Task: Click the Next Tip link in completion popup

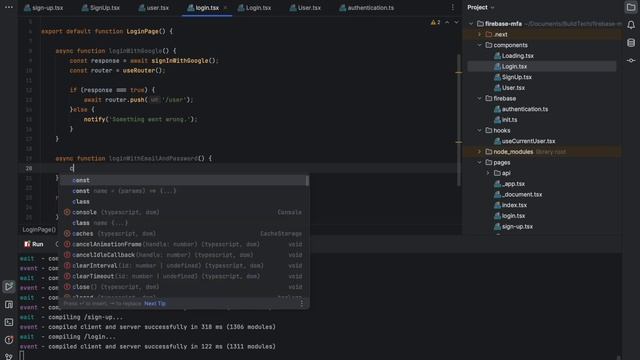Action: pos(155,304)
